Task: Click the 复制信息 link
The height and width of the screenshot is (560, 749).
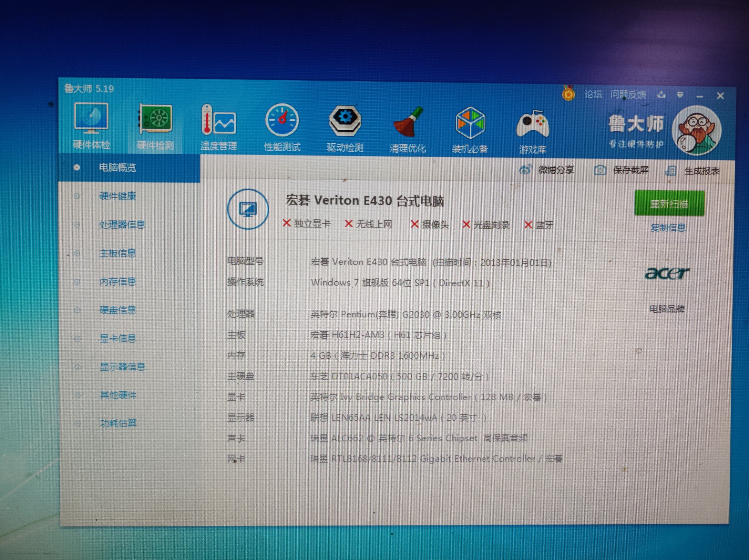Action: coord(668,228)
